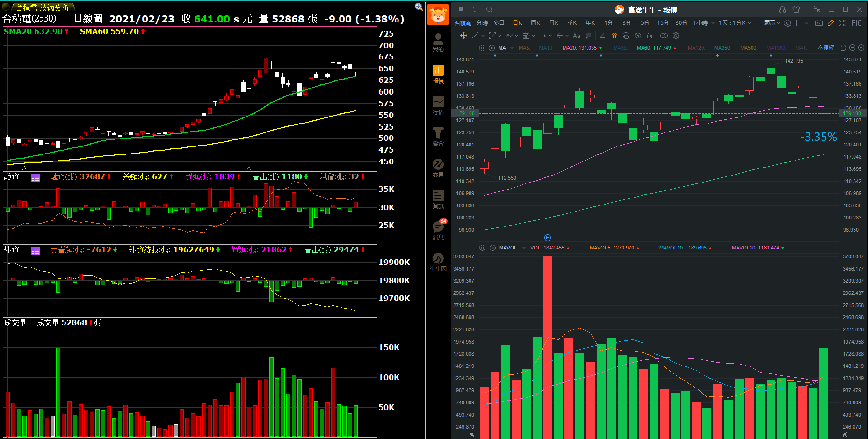Expand the wave pattern tool dropdown
Image resolution: width=868 pixels, height=439 pixels.
tap(516, 36)
